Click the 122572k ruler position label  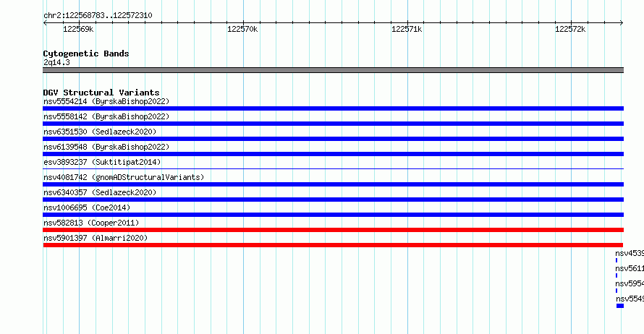[x=570, y=30]
